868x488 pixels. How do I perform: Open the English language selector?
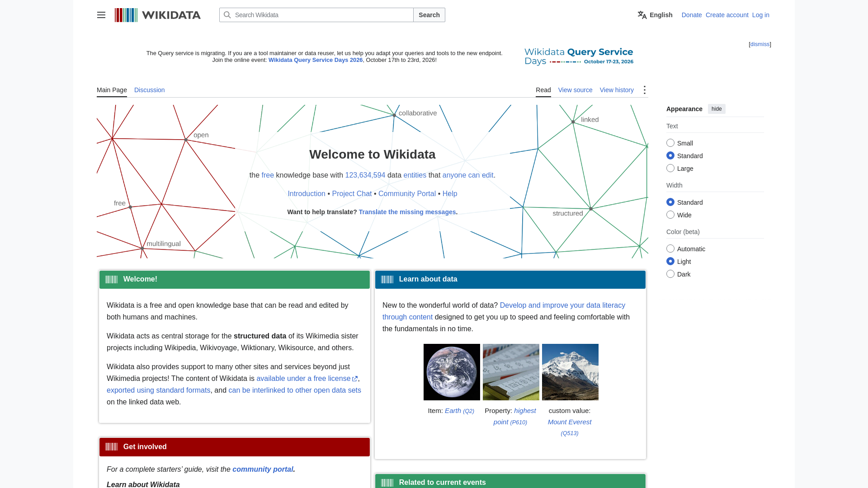655,15
